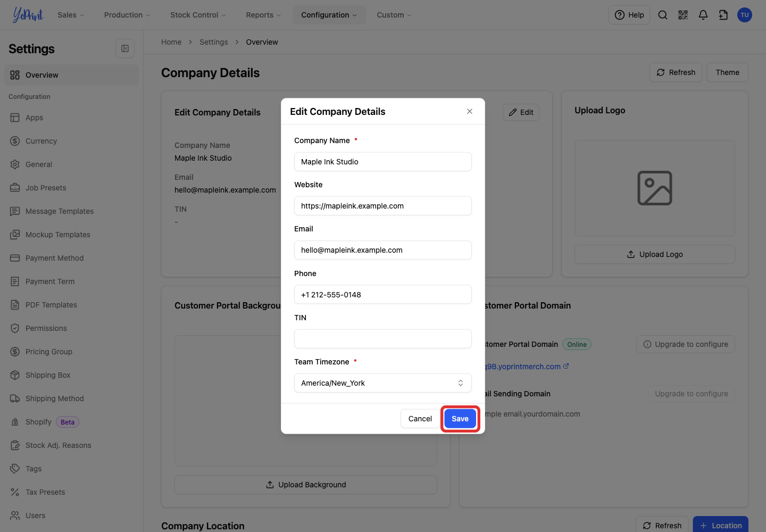Open the TU user avatar menu
The height and width of the screenshot is (532, 766).
(745, 15)
